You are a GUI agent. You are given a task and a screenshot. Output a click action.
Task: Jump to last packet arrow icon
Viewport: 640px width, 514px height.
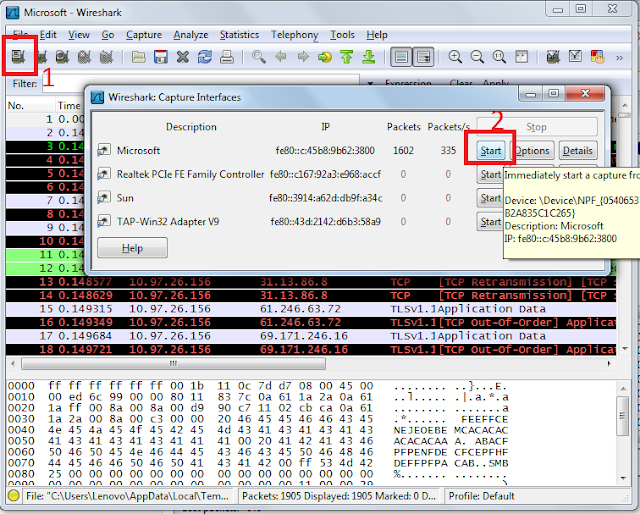(369, 57)
